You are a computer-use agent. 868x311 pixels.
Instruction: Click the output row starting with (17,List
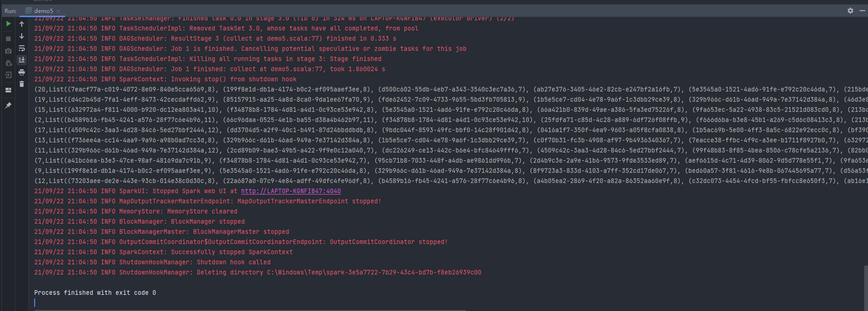451,130
